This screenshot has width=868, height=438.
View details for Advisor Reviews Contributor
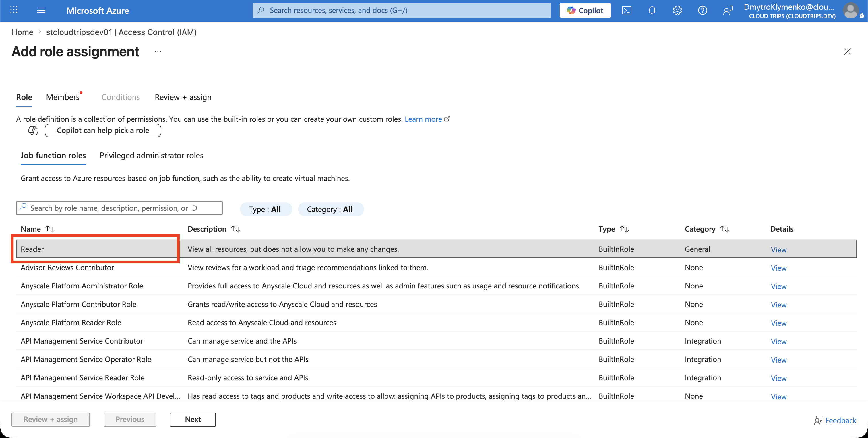click(778, 268)
